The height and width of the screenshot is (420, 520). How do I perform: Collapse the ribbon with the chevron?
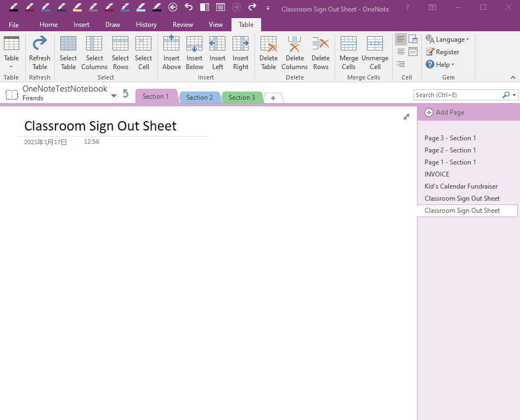pos(513,77)
